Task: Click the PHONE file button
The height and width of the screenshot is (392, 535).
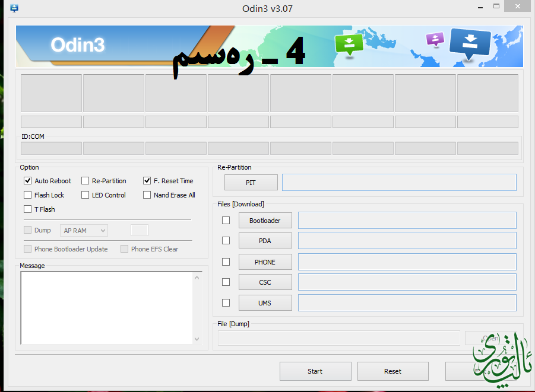Action: [x=265, y=262]
